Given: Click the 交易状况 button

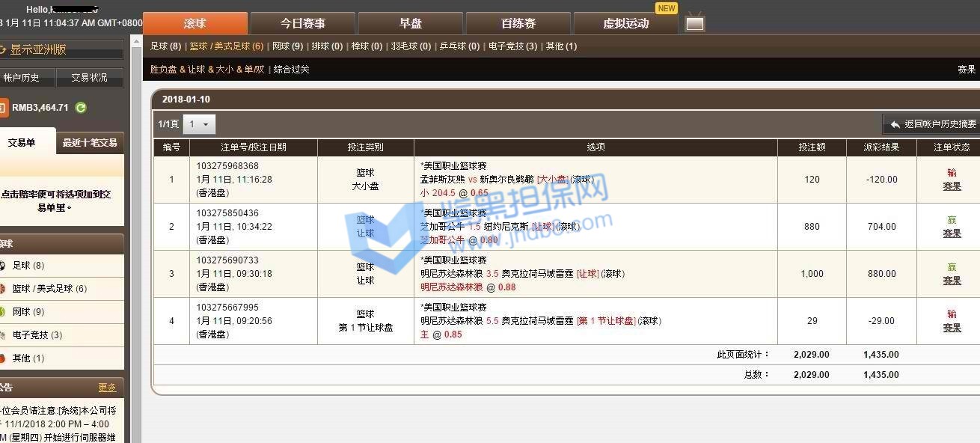Looking at the screenshot, I should pyautogui.click(x=89, y=77).
